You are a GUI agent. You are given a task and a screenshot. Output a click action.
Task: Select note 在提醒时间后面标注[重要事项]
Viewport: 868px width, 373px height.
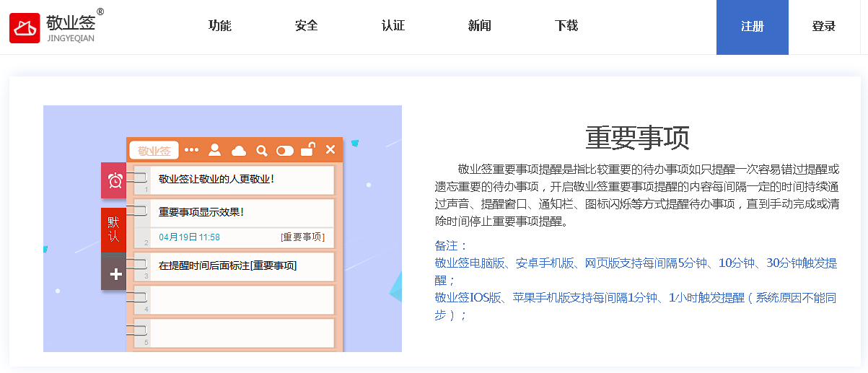point(234,266)
